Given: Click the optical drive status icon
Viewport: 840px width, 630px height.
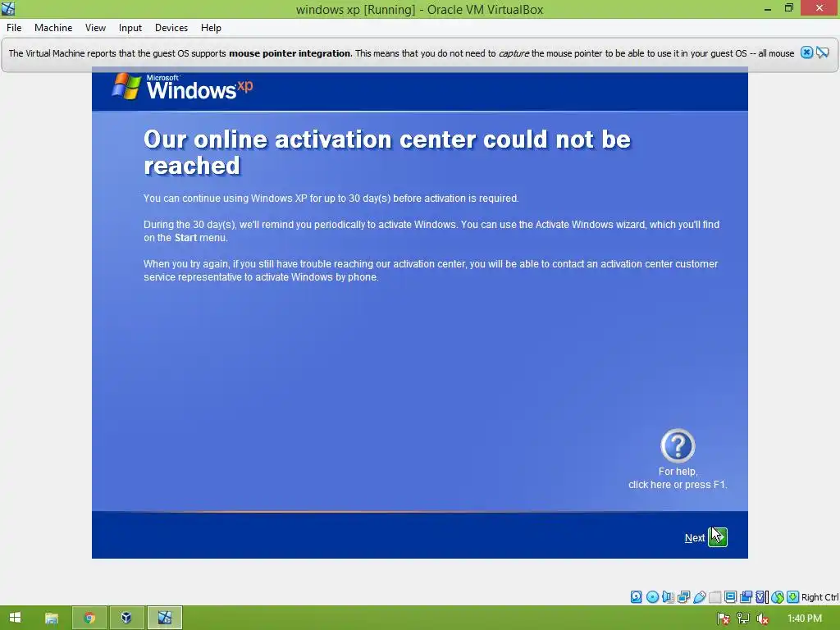Looking at the screenshot, I should pos(652,597).
